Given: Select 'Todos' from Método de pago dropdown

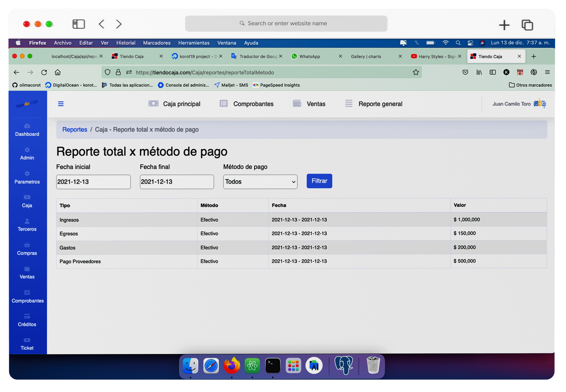Looking at the screenshot, I should [260, 181].
